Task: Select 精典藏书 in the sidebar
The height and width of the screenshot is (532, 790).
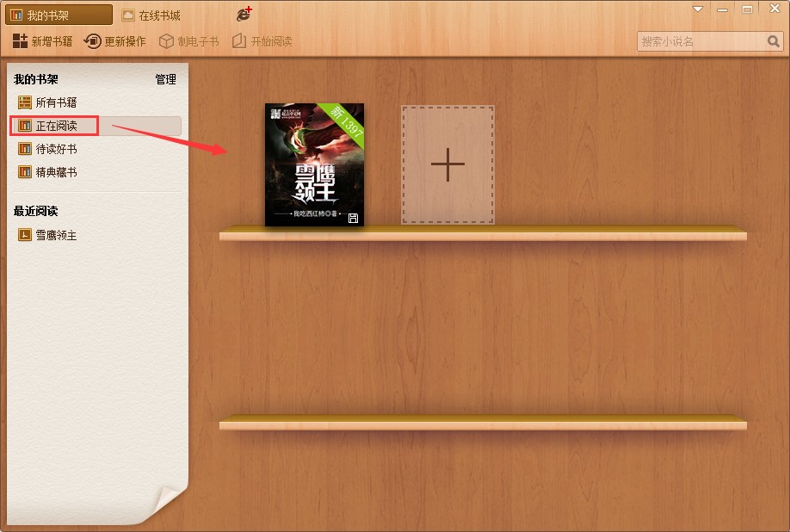Action: coord(96,172)
